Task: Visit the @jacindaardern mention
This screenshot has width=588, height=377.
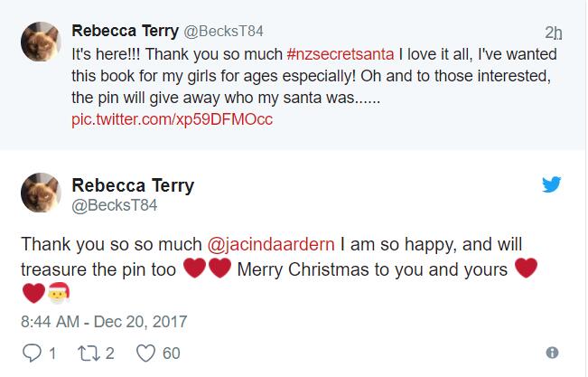Action: [x=275, y=244]
